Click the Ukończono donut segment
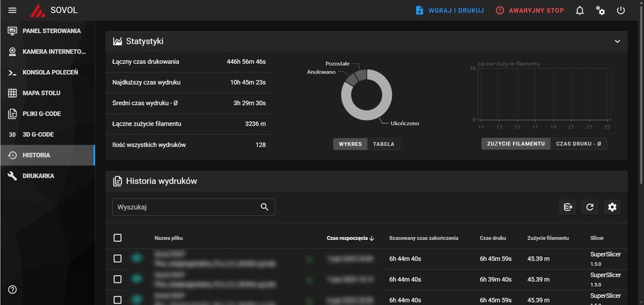 coord(372,114)
